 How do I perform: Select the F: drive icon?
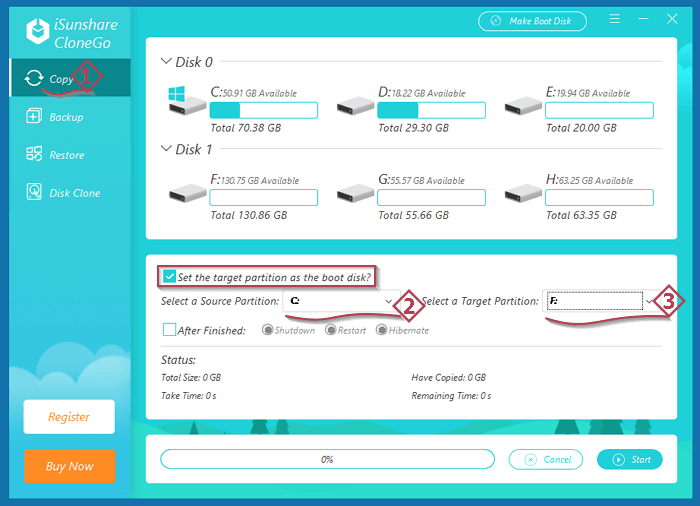coord(188,193)
